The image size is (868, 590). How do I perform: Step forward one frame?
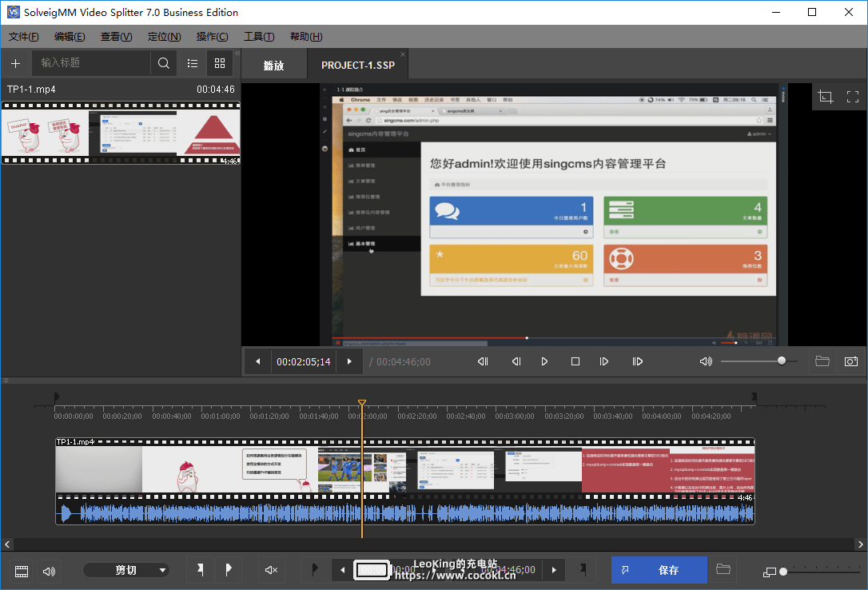[x=604, y=361]
